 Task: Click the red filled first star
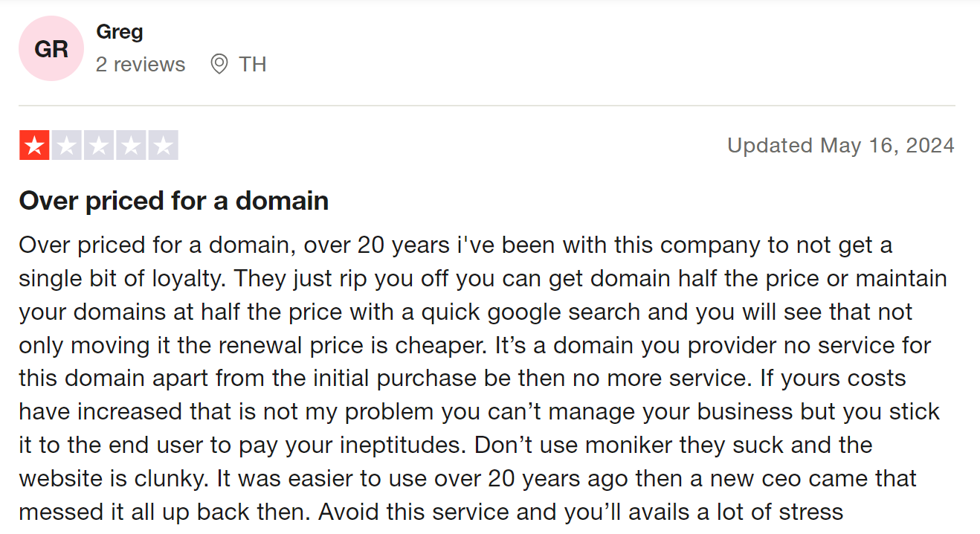coord(34,145)
